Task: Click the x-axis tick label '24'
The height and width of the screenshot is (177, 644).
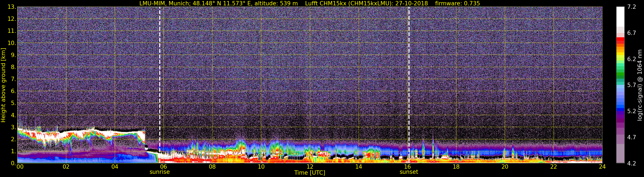Action: [602, 167]
